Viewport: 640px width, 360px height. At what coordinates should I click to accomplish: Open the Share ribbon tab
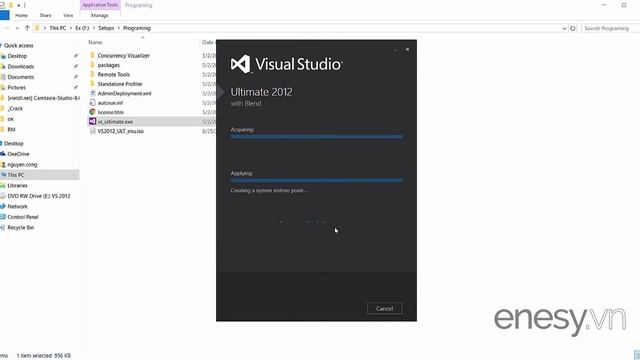[45, 15]
